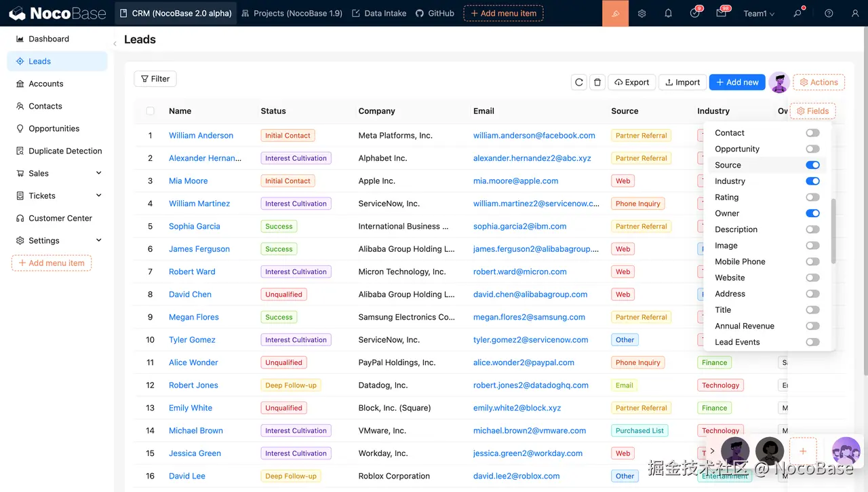
Task: Enable the Website field toggle
Action: coord(812,278)
